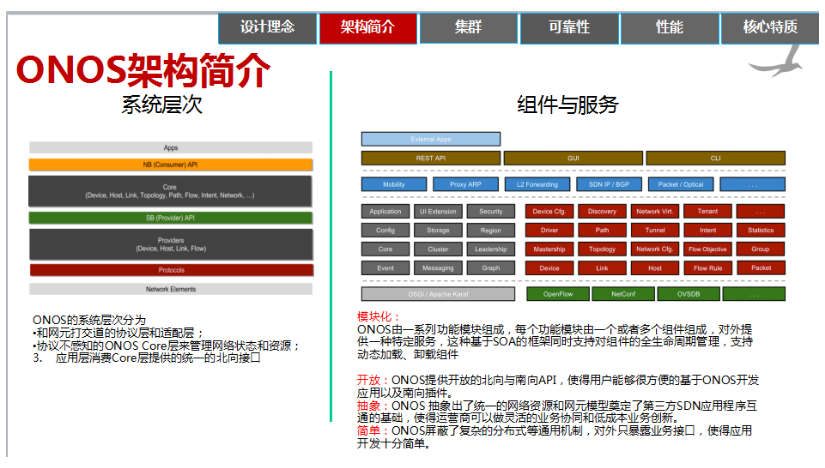
Task: Select the Flow Rule box
Action: point(708,268)
